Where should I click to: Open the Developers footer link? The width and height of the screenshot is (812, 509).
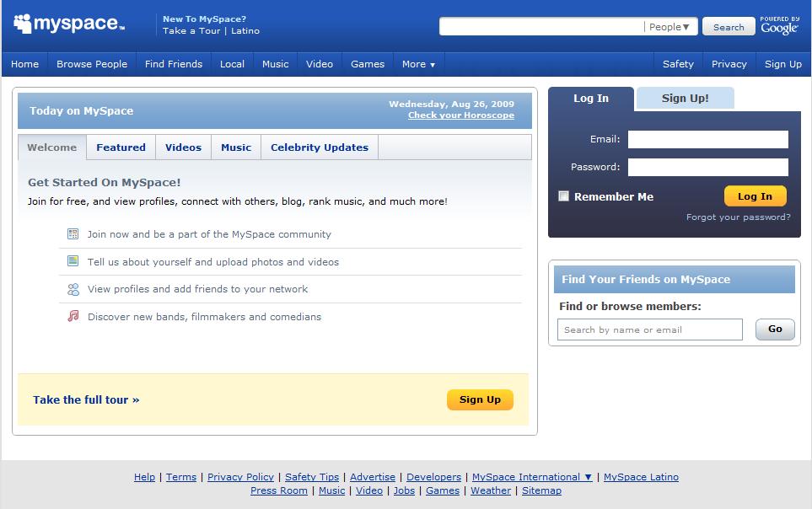(x=433, y=477)
